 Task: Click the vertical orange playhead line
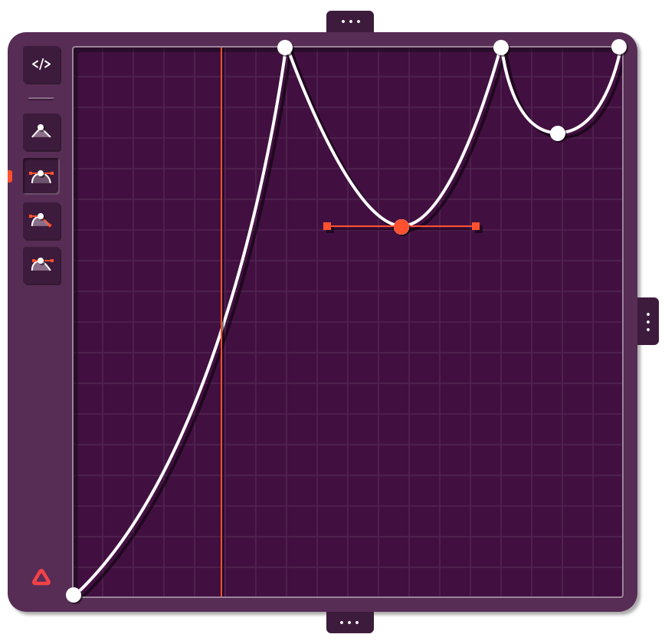click(221, 322)
